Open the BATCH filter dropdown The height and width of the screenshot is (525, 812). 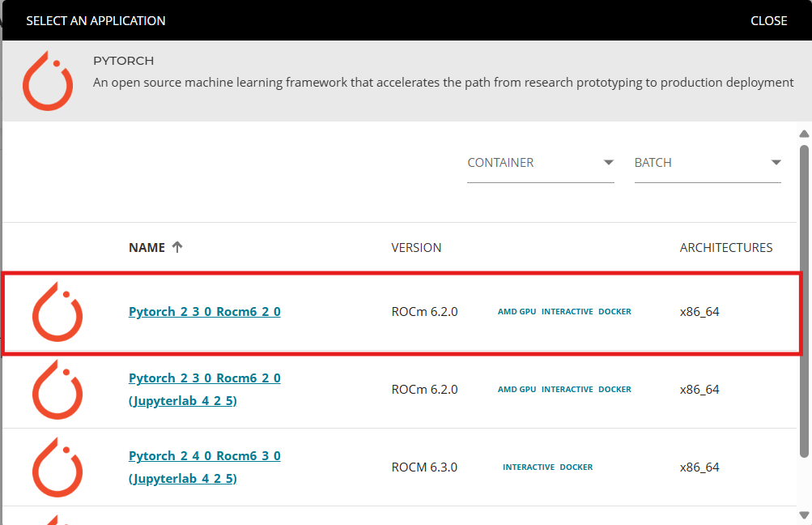pyautogui.click(x=708, y=163)
